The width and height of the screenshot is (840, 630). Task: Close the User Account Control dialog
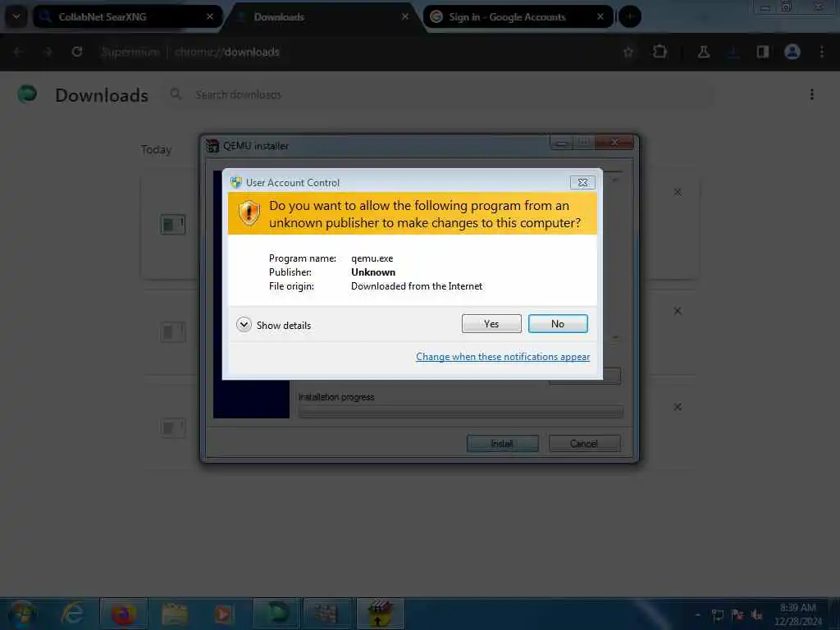coord(582,183)
